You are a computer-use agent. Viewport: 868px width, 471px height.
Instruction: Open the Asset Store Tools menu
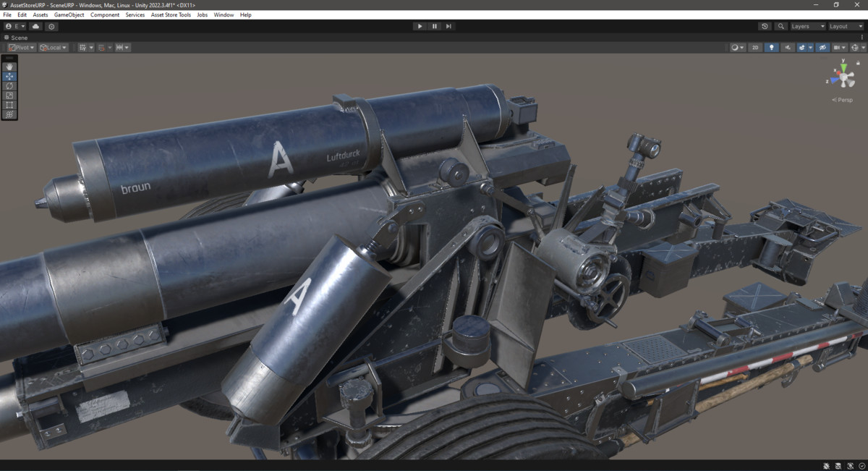pos(171,14)
